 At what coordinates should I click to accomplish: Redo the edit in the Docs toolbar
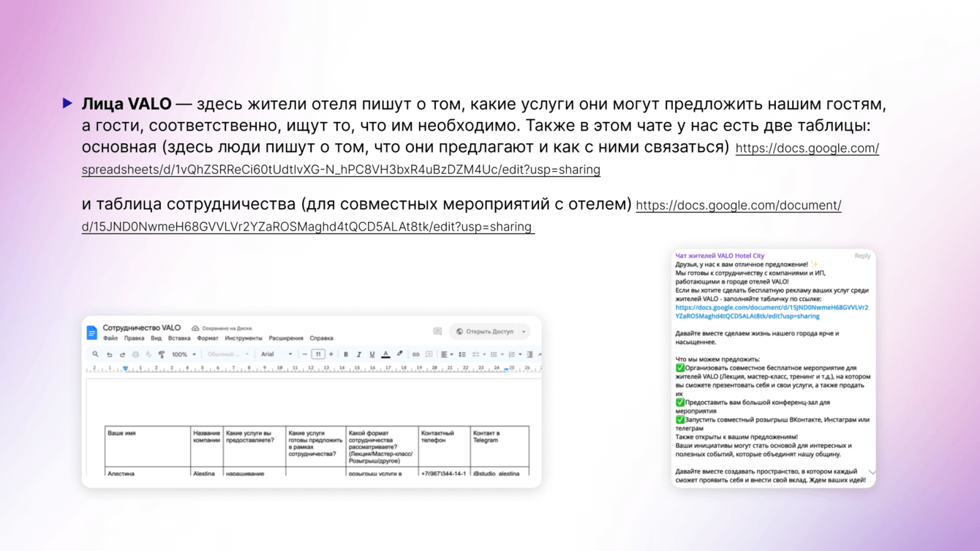(x=122, y=354)
